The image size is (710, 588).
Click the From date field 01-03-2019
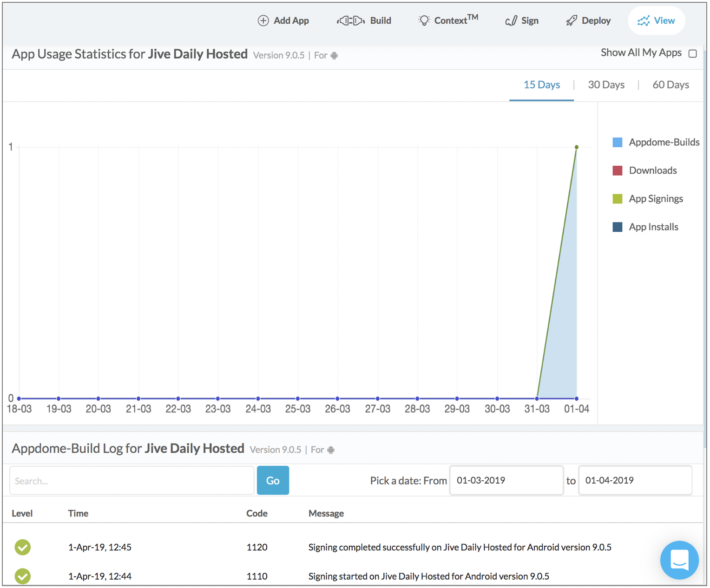[x=506, y=480]
